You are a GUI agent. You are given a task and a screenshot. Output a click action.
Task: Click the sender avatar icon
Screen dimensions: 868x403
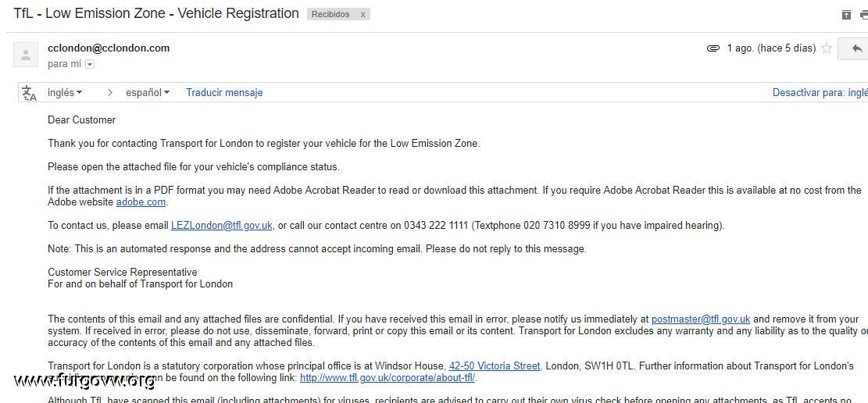(26, 55)
